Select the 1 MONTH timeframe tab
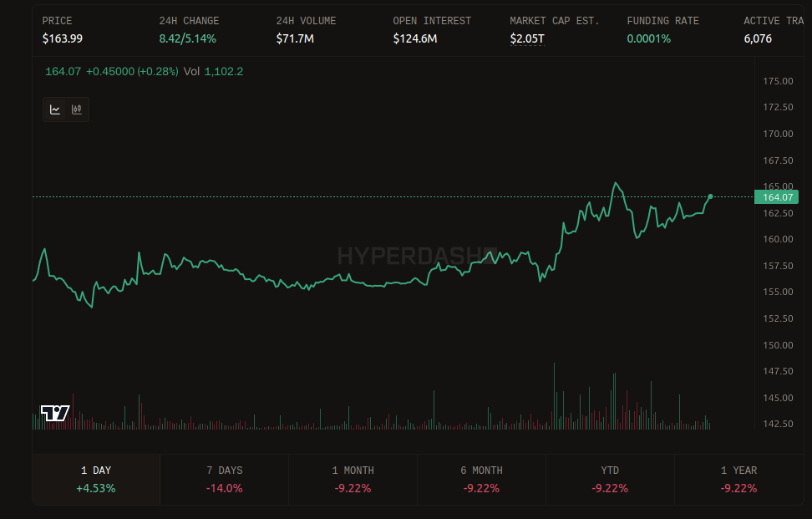 pyautogui.click(x=353, y=479)
